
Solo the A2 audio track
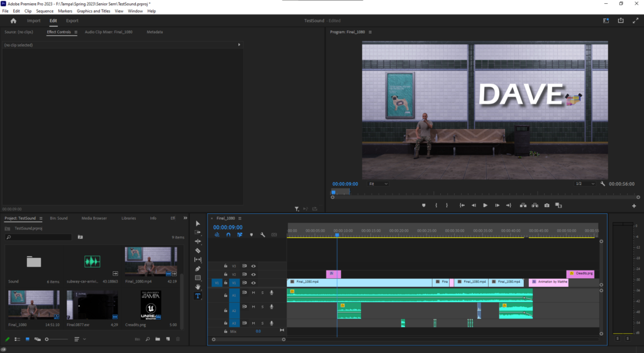coord(262,307)
